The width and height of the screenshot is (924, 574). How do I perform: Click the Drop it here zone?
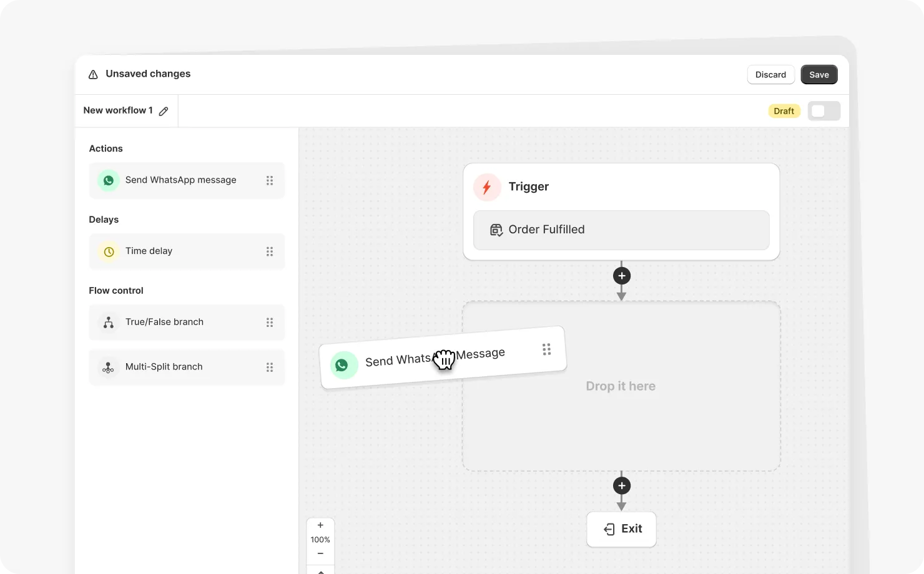click(621, 386)
